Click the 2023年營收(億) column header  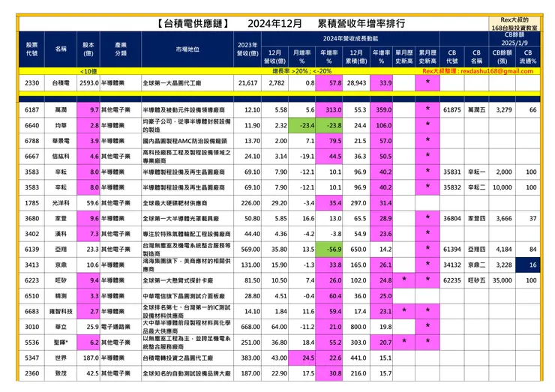pyautogui.click(x=247, y=49)
